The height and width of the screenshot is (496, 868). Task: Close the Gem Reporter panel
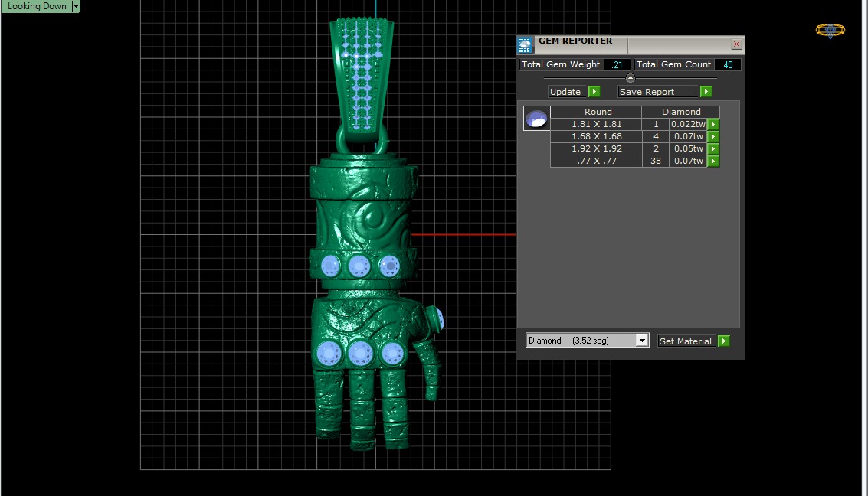point(736,44)
